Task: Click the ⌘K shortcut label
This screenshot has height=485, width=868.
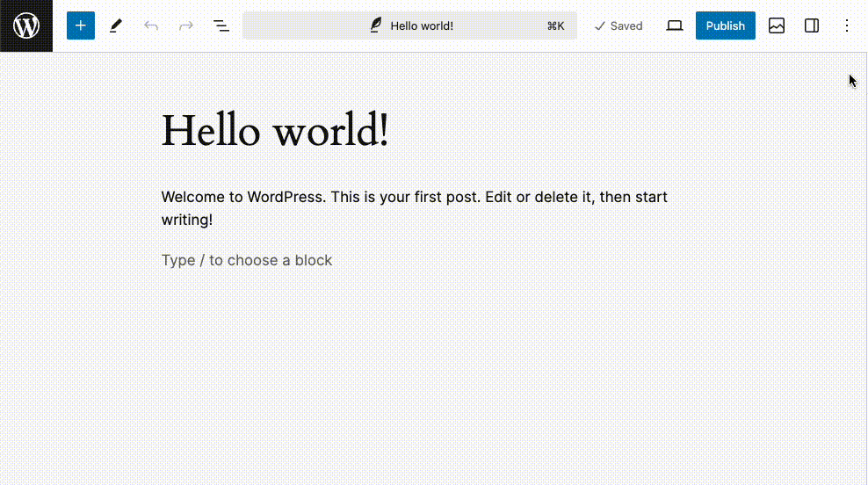Action: (x=555, y=25)
